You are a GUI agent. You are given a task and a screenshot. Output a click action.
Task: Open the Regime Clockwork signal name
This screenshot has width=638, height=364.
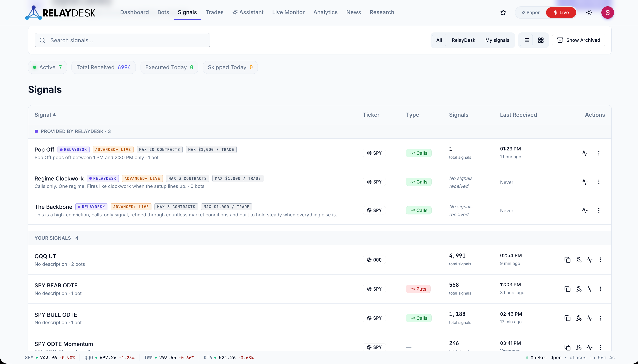tap(59, 179)
